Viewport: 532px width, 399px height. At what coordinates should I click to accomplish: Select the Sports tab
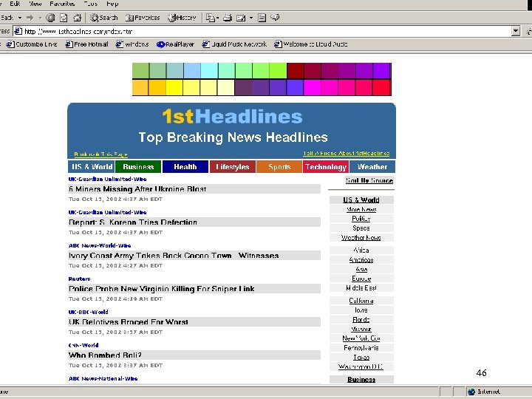(279, 166)
